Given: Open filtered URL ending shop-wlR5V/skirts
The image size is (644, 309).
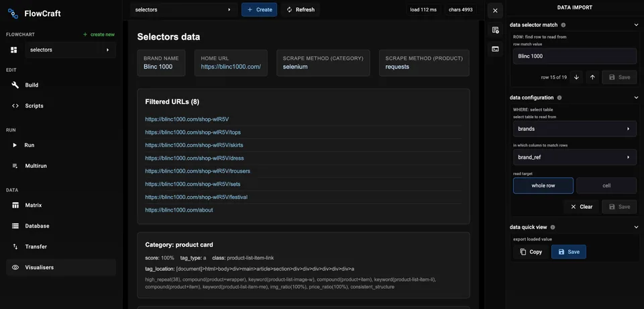Looking at the screenshot, I should pyautogui.click(x=195, y=145).
